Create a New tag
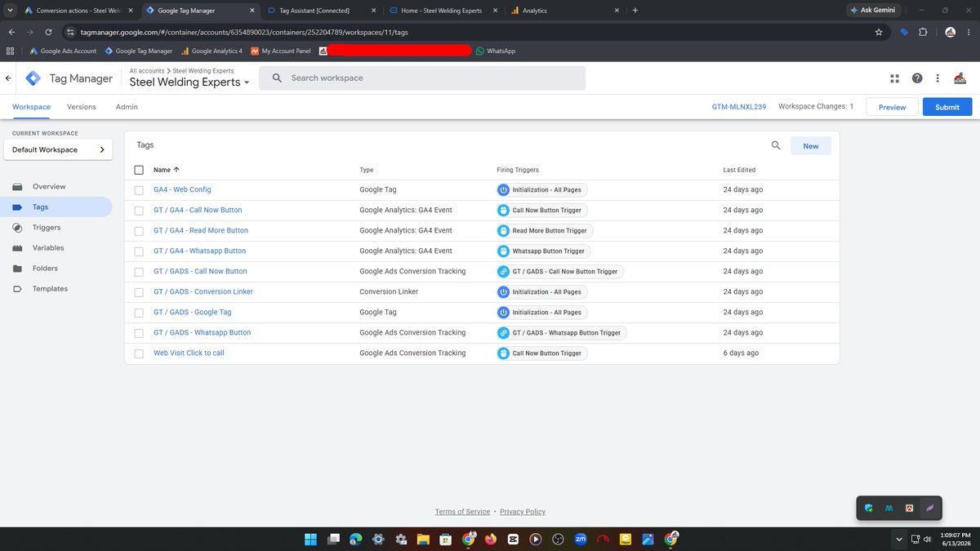980x551 pixels. [x=811, y=145]
